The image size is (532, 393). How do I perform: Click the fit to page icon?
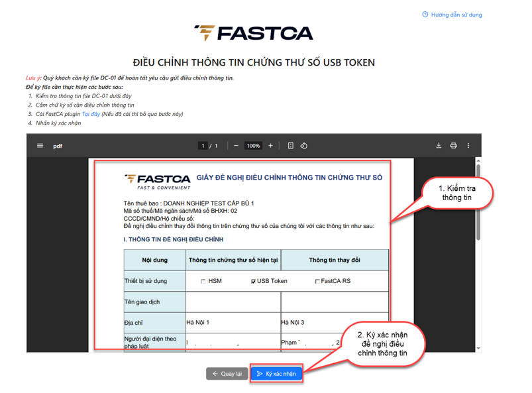click(290, 146)
